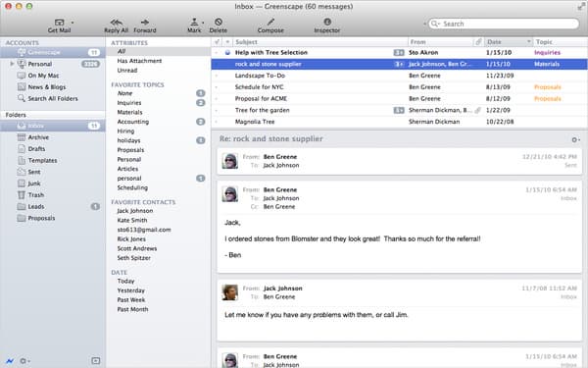588x368 pixels.
Task: Click Jack Johnson's avatar in the conversation
Action: tap(230, 292)
